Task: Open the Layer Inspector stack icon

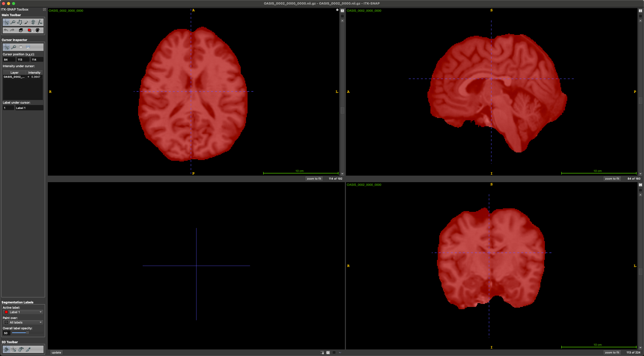Action: click(21, 30)
